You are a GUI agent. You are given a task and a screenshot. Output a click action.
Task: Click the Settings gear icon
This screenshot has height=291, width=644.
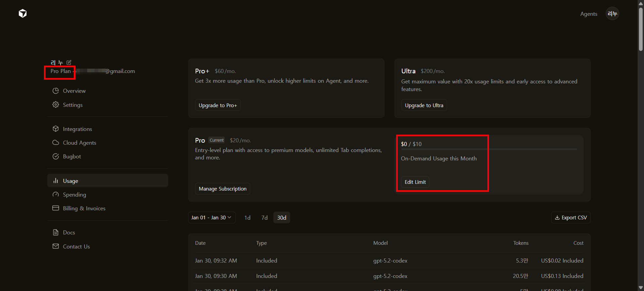coord(56,105)
